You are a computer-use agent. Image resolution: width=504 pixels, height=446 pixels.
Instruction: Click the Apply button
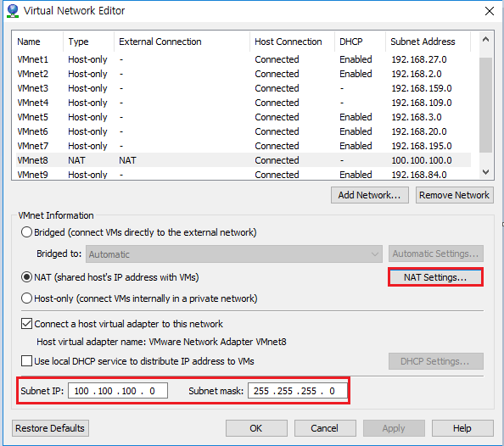(x=394, y=428)
